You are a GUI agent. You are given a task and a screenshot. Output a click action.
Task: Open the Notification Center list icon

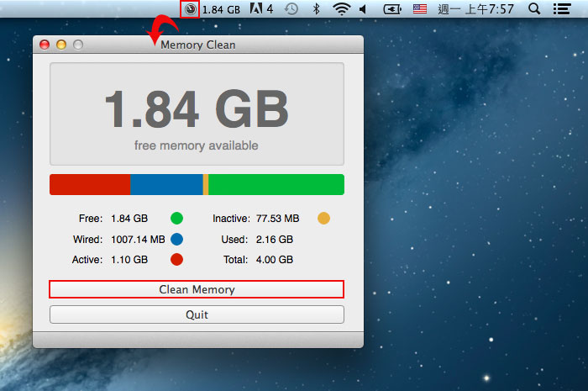(x=562, y=9)
